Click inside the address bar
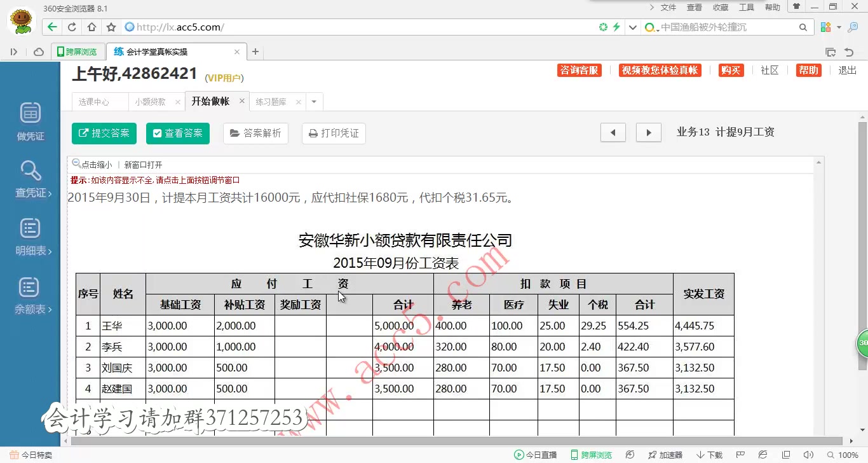 254,28
